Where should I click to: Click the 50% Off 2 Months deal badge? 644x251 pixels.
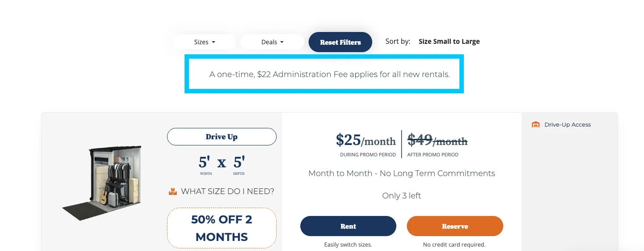[x=222, y=228]
